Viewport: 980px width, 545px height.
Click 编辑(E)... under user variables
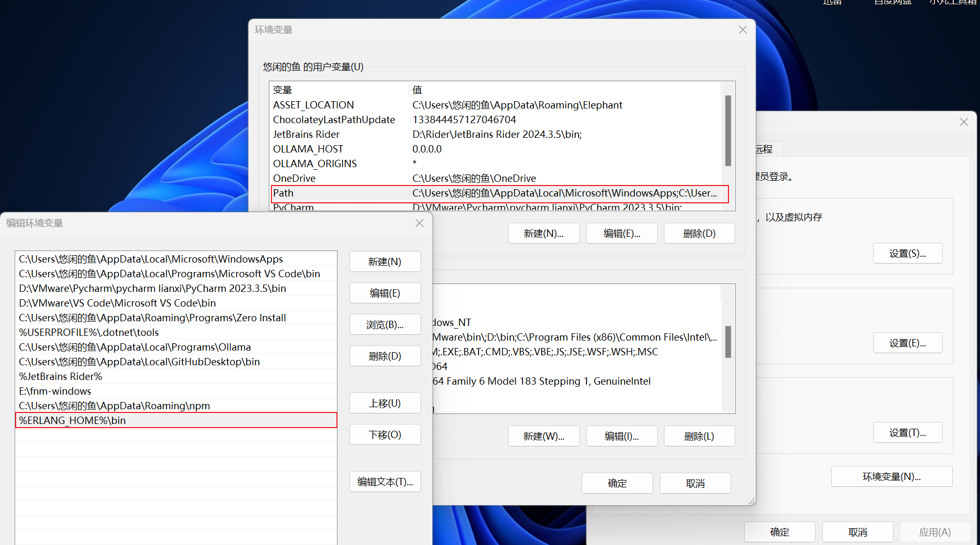pyautogui.click(x=622, y=233)
